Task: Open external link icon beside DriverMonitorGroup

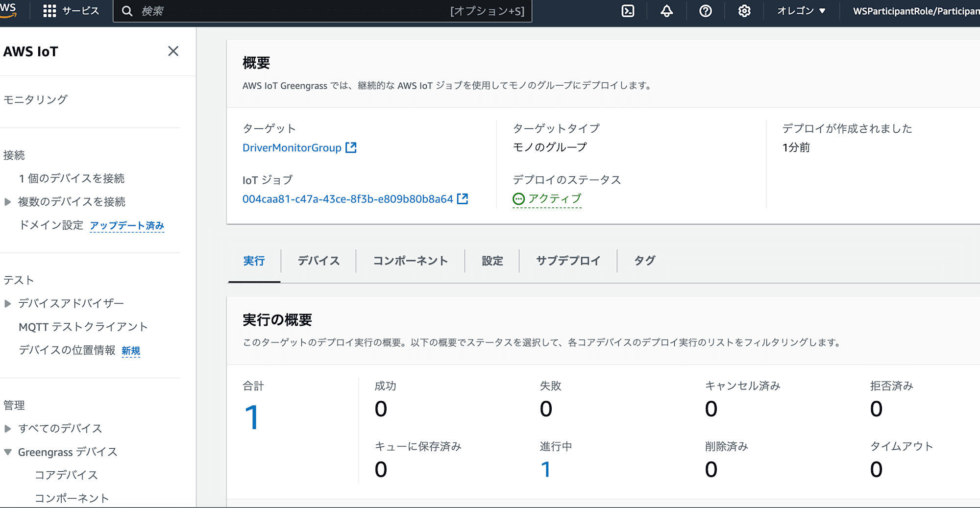Action: pyautogui.click(x=351, y=147)
